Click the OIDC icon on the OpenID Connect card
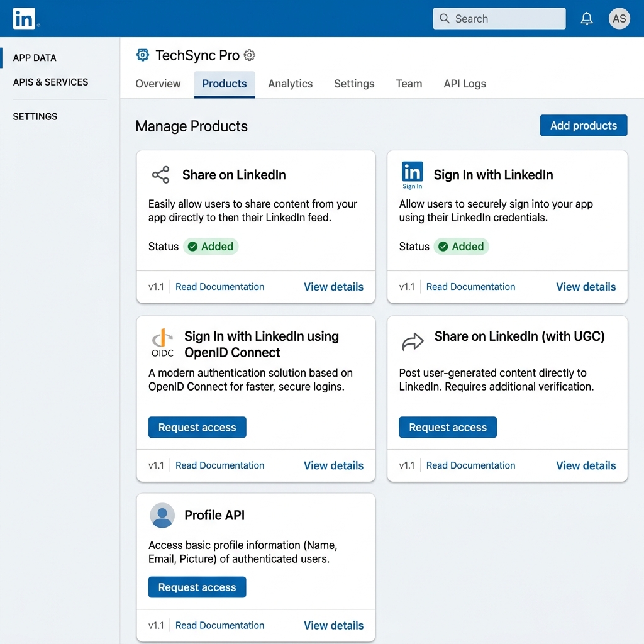The width and height of the screenshot is (644, 644). 162,341
